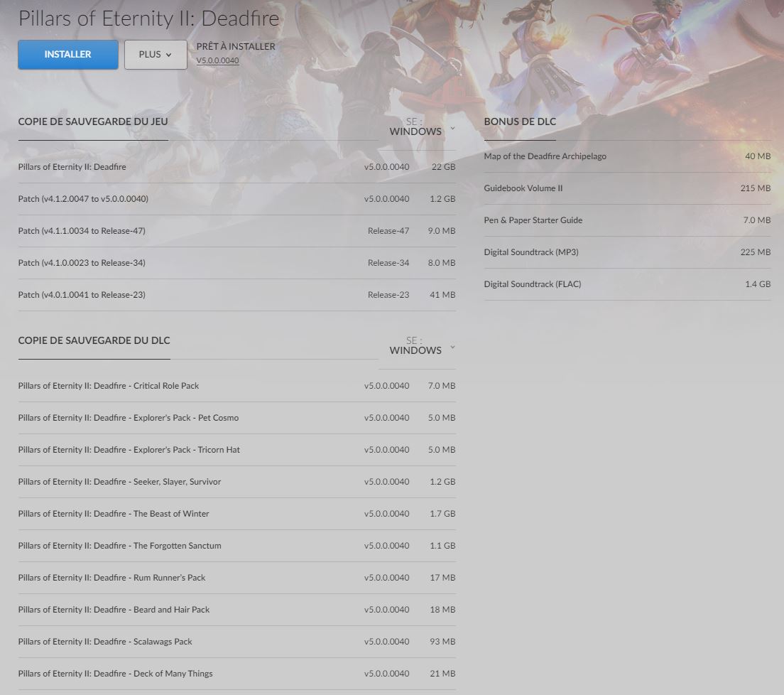784x695 pixels.
Task: Click the 215 MB size of Guidebook Volume II
Action: tap(756, 188)
